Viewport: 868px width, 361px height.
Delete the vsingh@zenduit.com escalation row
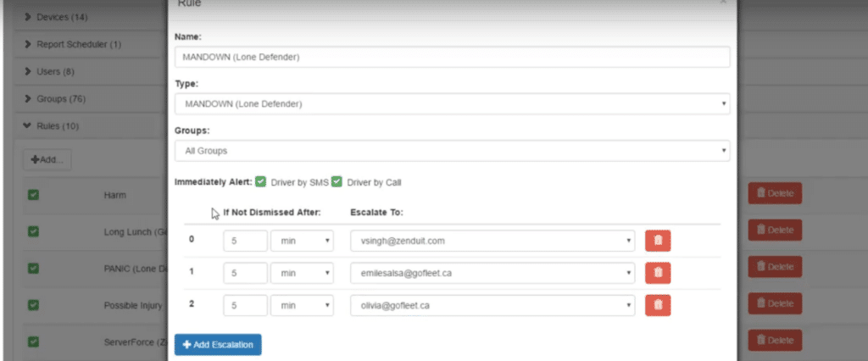coord(658,241)
